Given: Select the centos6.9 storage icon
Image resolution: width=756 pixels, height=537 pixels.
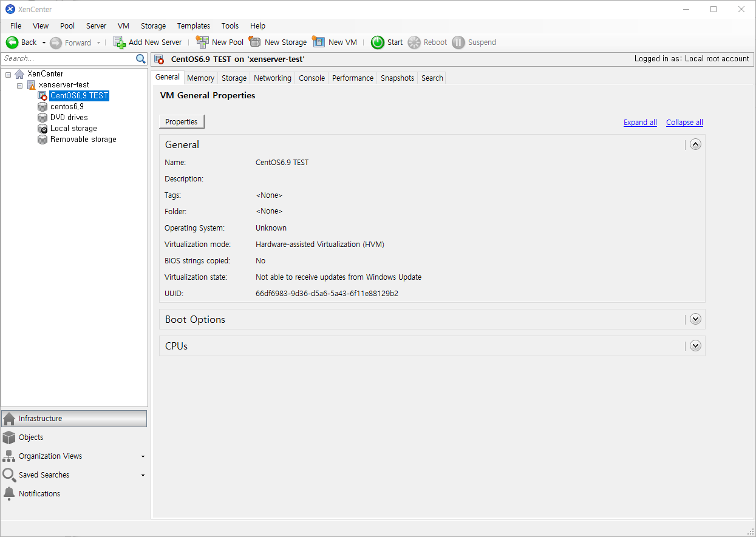Looking at the screenshot, I should click(43, 107).
